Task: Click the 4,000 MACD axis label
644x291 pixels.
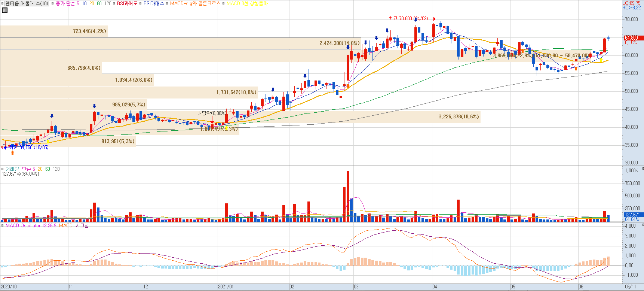Action: [630, 226]
